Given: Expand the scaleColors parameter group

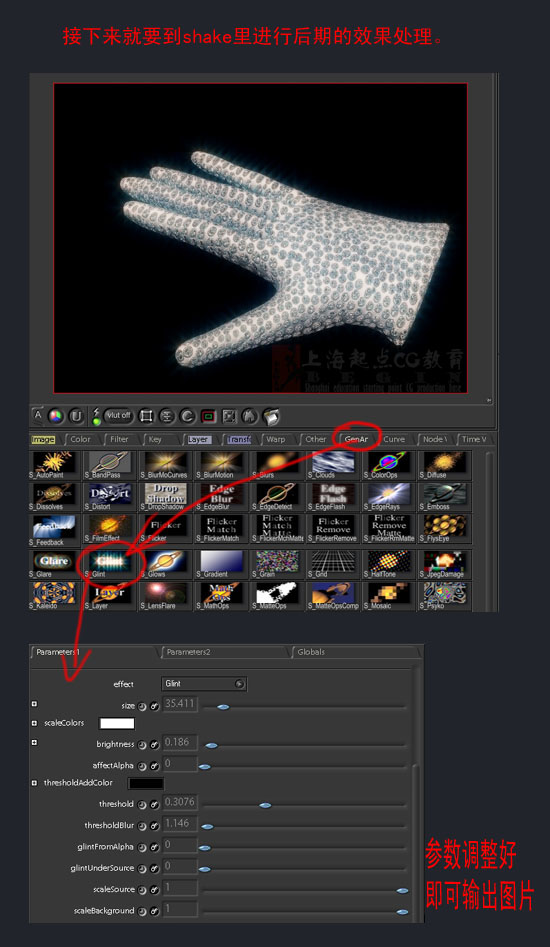Looking at the screenshot, I should (x=34, y=722).
